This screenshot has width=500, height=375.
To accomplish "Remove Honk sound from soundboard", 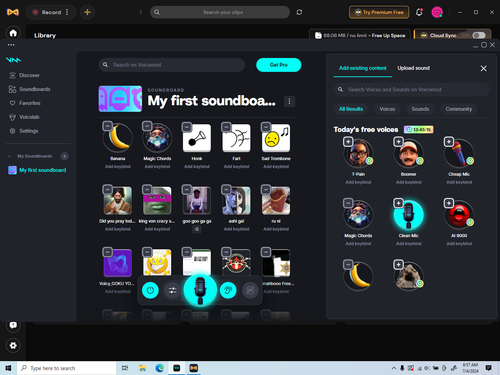I will point(187,127).
